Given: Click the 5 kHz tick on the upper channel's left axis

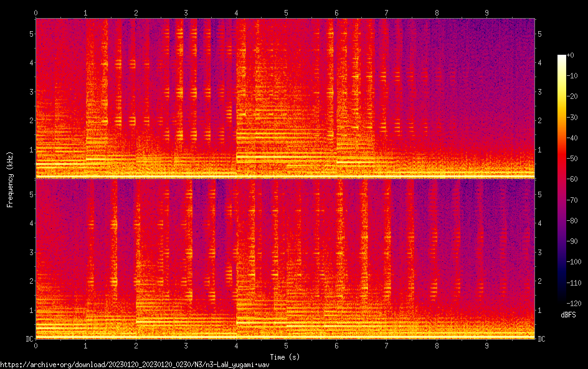Looking at the screenshot, I should (x=31, y=33).
